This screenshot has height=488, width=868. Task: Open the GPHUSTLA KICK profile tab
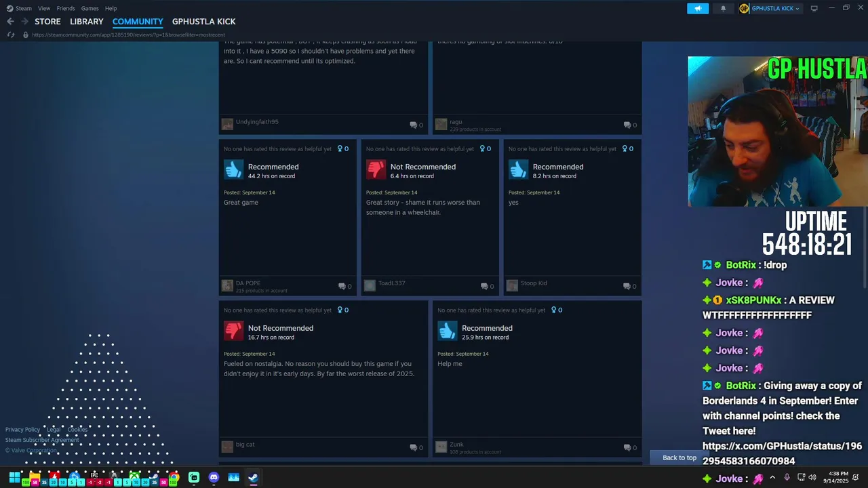coord(204,22)
